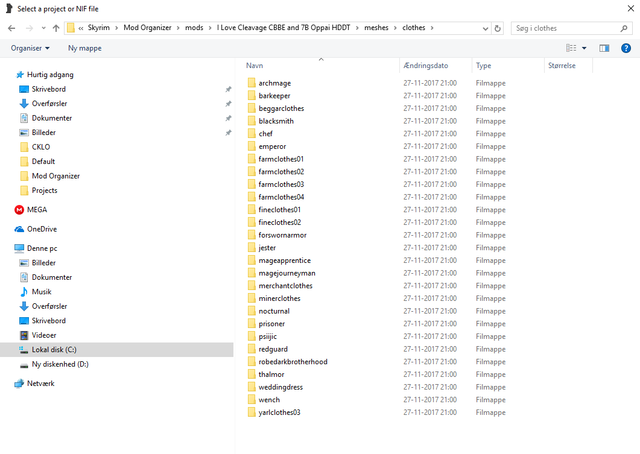Open the CKLO folder in sidebar

(41, 147)
